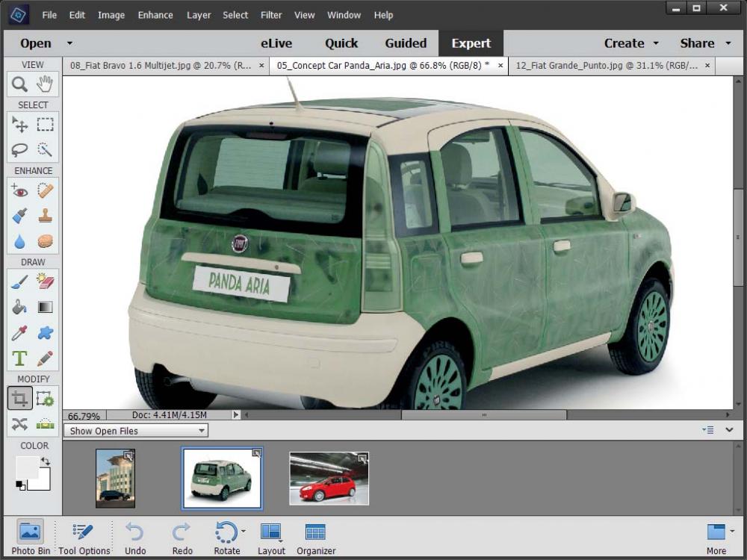Select the Sponge tool
The height and width of the screenshot is (560, 747).
pos(46,241)
